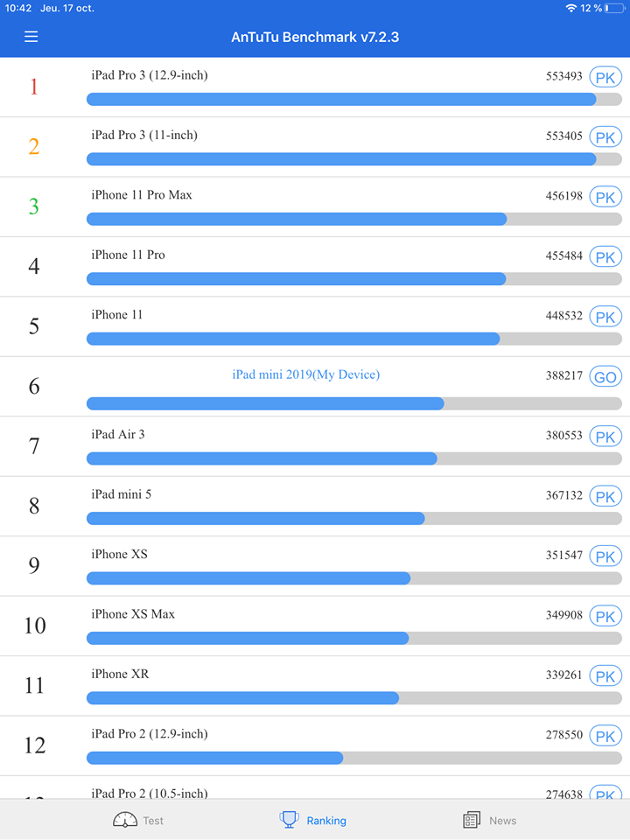Viewport: 630px width, 840px height.
Task: Tap the AnTuTu Benchmark v7.2.3 title
Action: (x=315, y=38)
